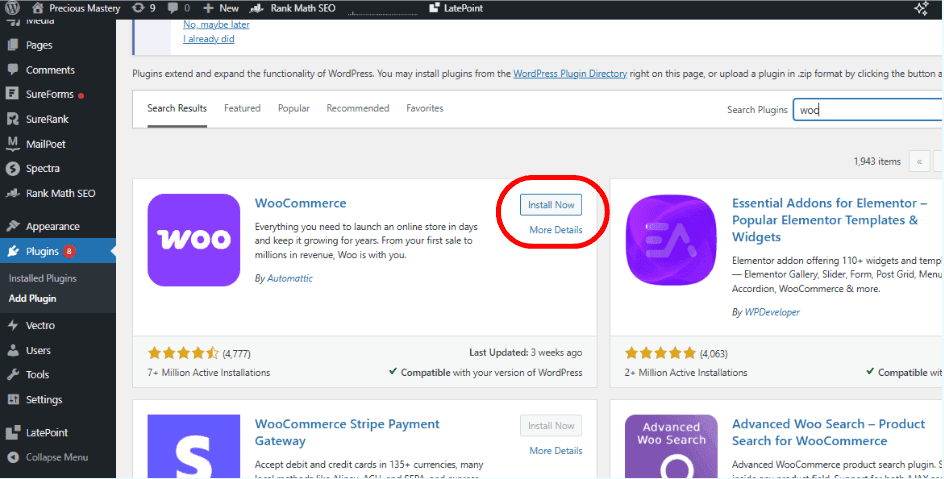Select Add Plugin submenu item
This screenshot has height=479, width=944.
tap(33, 298)
